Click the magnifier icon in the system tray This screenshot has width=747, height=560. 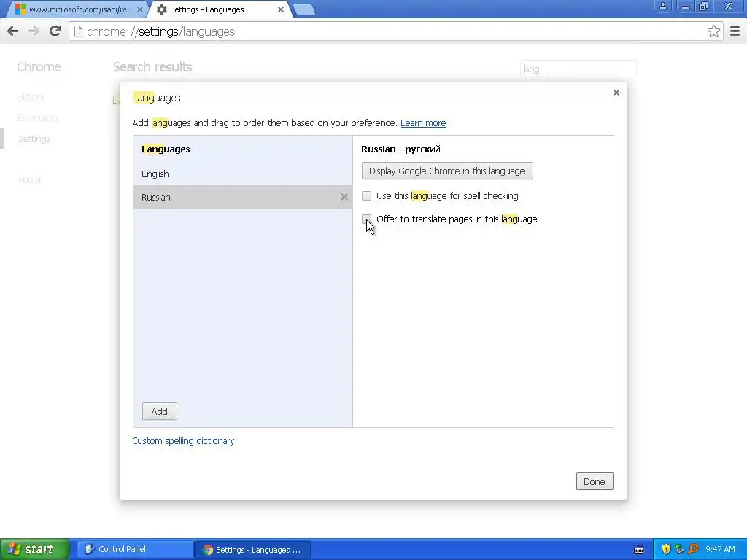(693, 549)
